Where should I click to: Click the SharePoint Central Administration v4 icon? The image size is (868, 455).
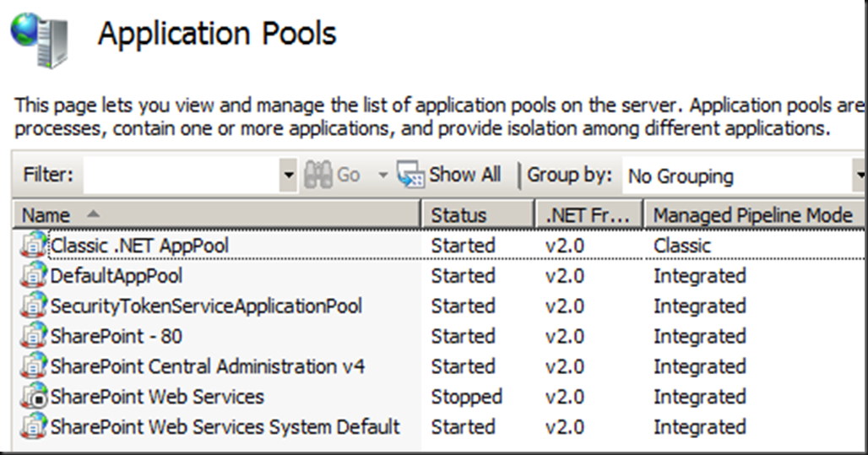coord(34,366)
